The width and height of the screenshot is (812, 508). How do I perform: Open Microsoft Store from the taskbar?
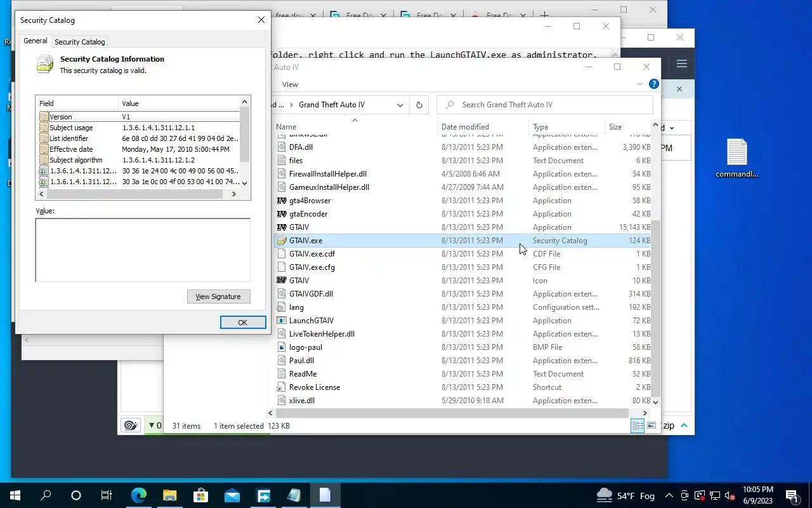[x=200, y=495]
